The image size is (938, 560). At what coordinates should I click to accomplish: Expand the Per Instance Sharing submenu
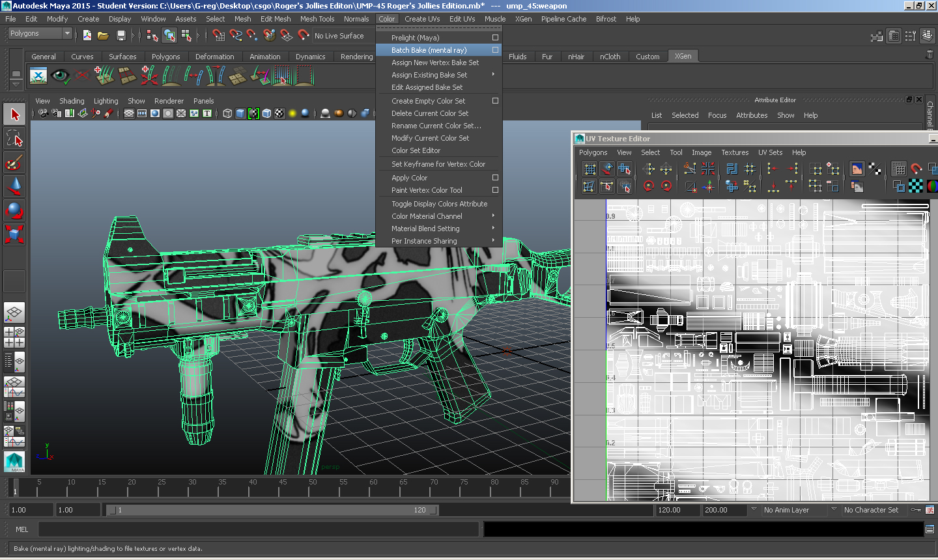point(493,241)
